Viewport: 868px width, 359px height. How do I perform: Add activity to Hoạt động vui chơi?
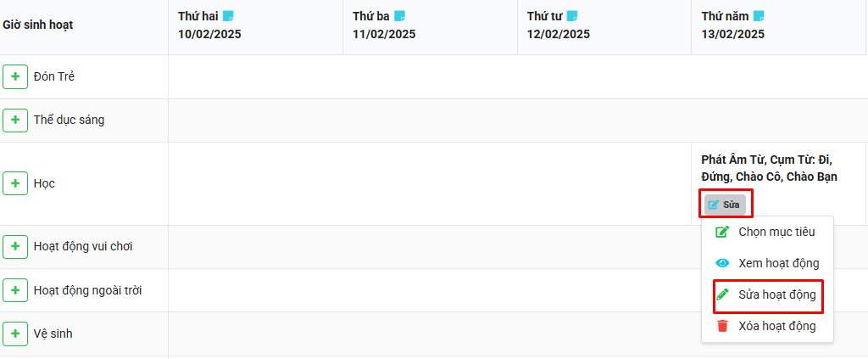pos(15,246)
